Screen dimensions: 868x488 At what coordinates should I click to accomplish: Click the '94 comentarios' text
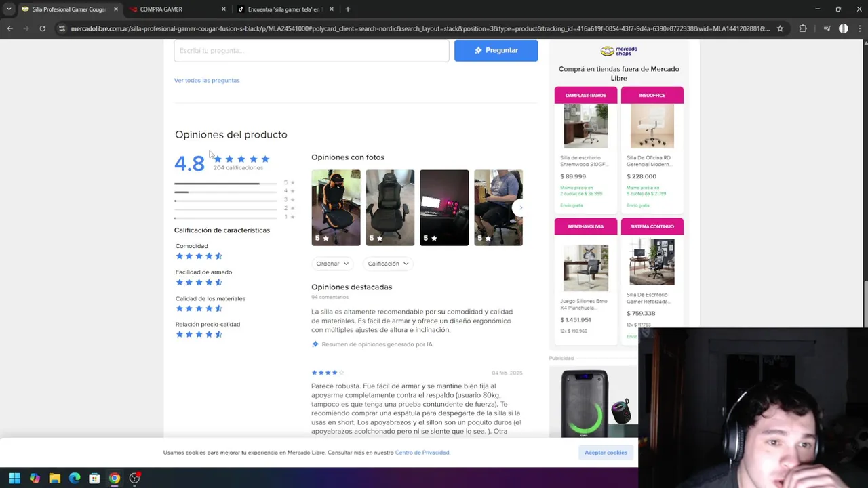coord(330,297)
